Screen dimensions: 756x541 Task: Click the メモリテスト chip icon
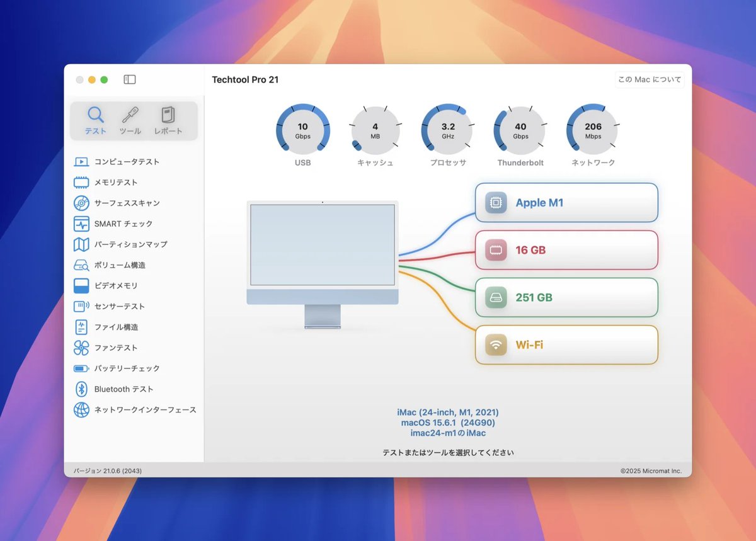[81, 183]
